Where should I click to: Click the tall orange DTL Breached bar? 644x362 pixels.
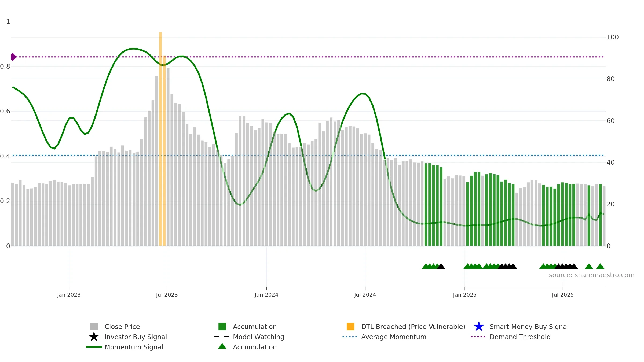point(160,139)
